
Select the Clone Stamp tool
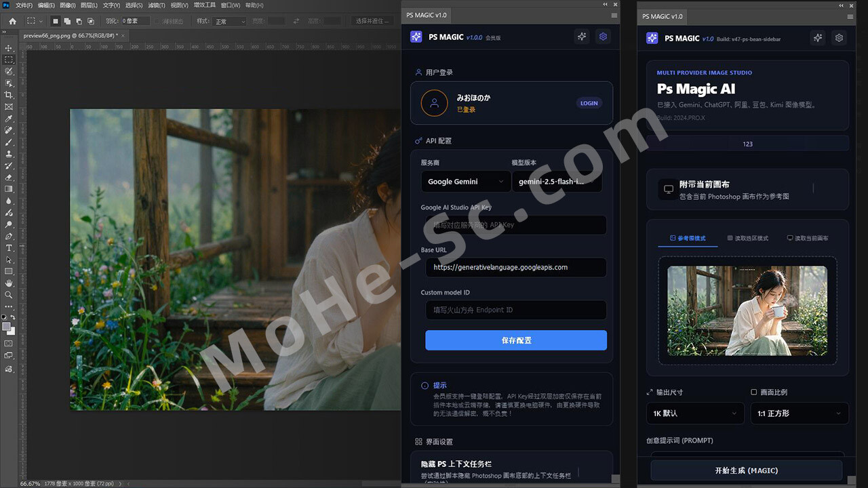pos(9,154)
